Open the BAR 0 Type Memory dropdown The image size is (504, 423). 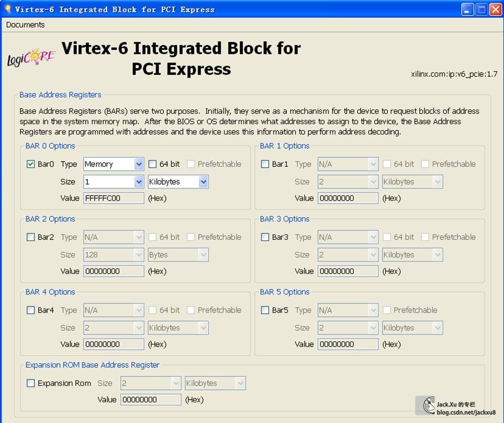[x=113, y=164]
